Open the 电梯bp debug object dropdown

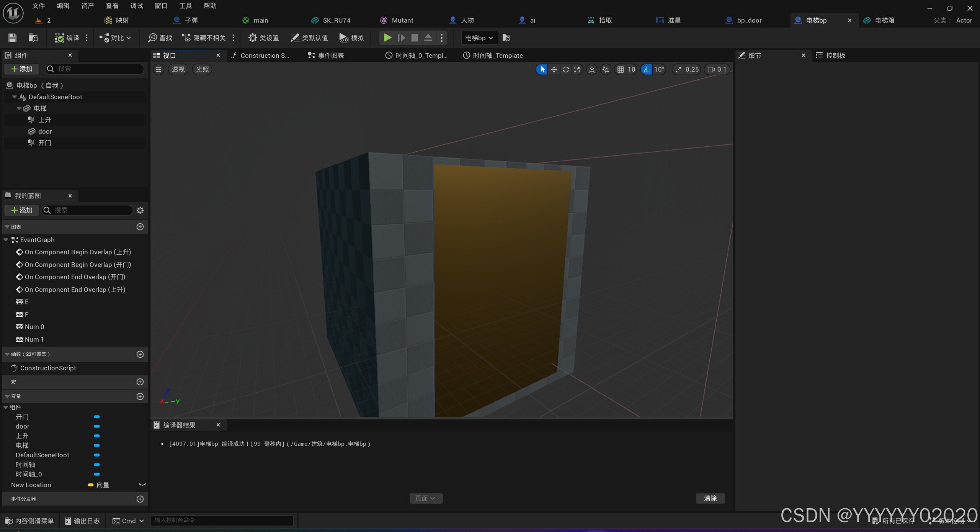(479, 38)
